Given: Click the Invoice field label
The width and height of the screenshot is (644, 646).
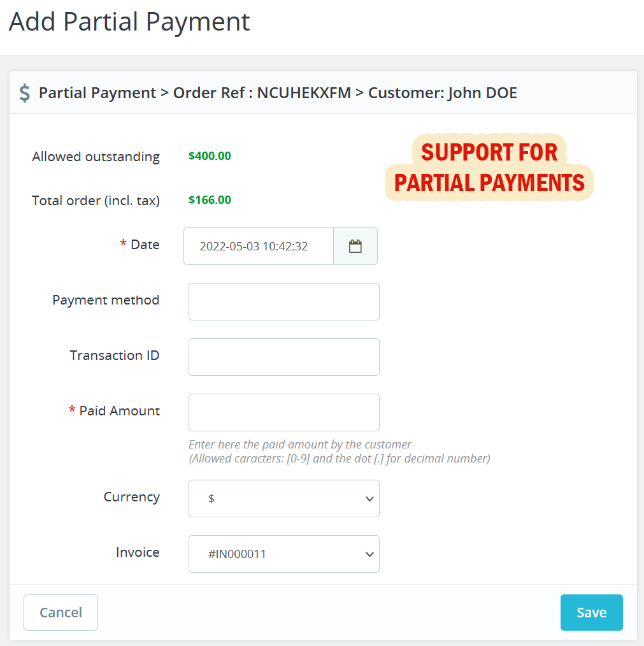Looking at the screenshot, I should point(138,552).
